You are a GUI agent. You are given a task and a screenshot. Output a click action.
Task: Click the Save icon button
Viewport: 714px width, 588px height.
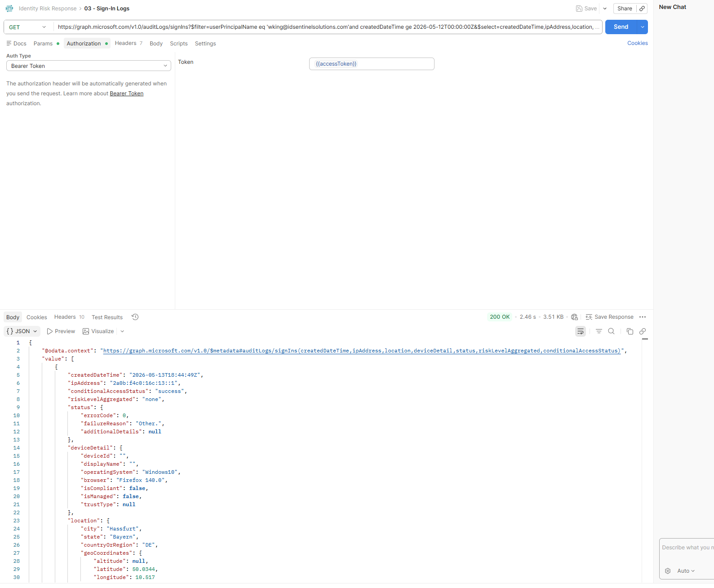(x=586, y=9)
